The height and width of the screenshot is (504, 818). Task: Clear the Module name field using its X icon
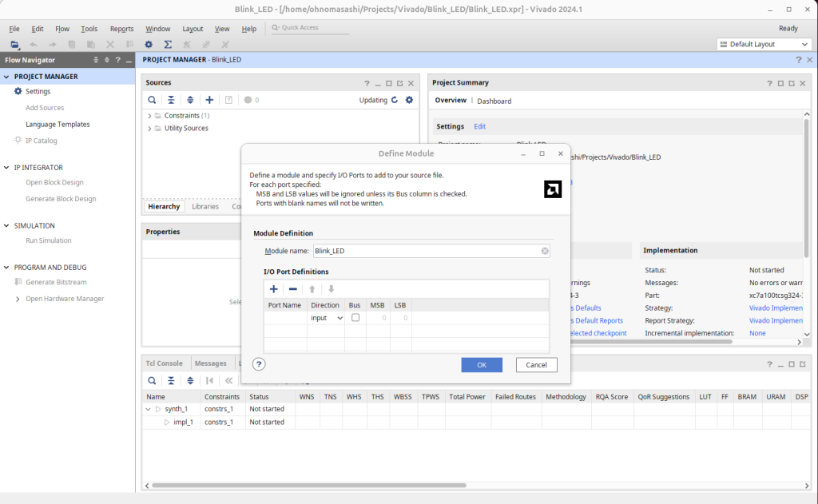click(x=545, y=251)
